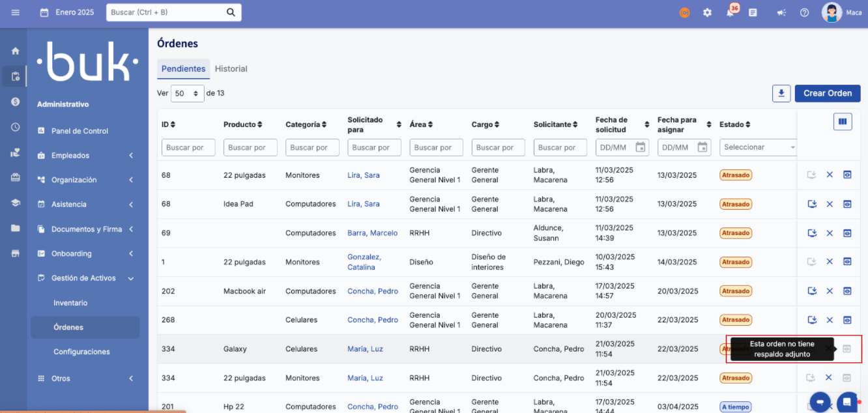Open the settings gear icon
This screenshot has width=868, height=413.
coord(707,12)
